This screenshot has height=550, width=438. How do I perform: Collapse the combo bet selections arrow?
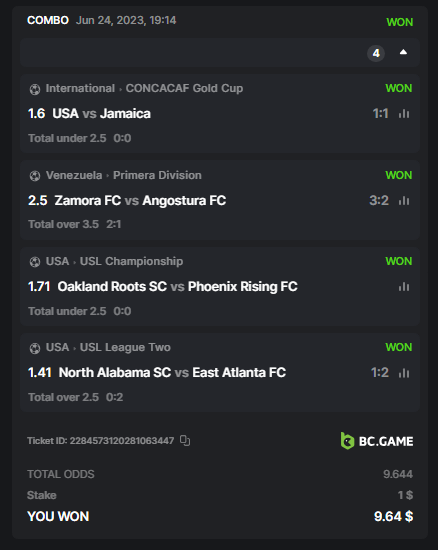[x=403, y=52]
